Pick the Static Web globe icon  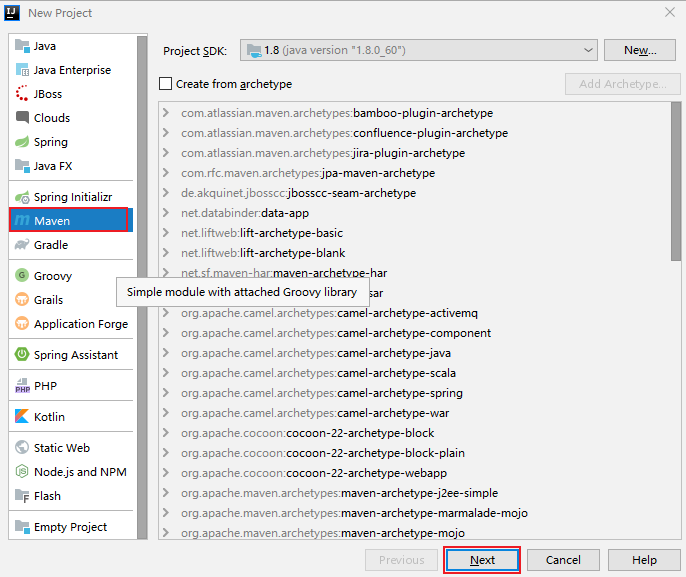tap(22, 447)
